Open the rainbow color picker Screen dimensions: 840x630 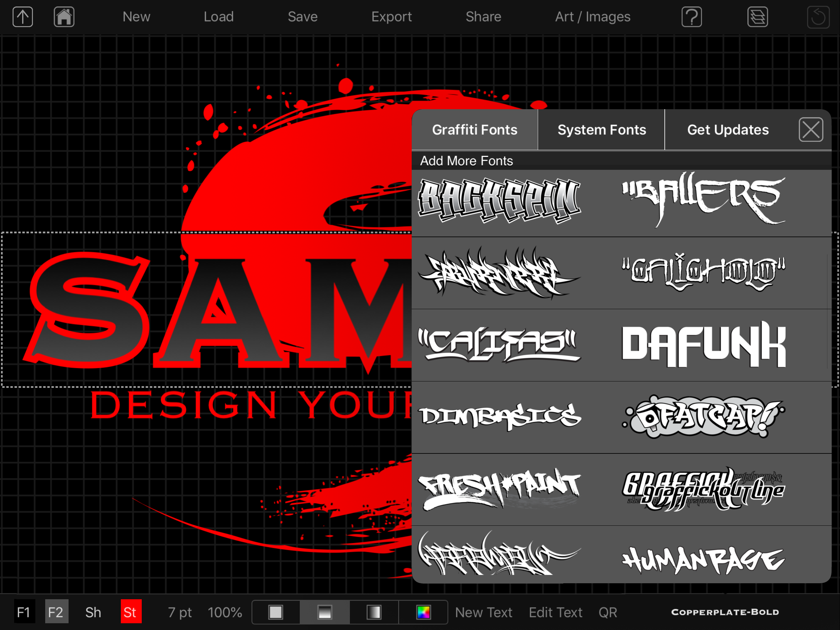(x=423, y=612)
